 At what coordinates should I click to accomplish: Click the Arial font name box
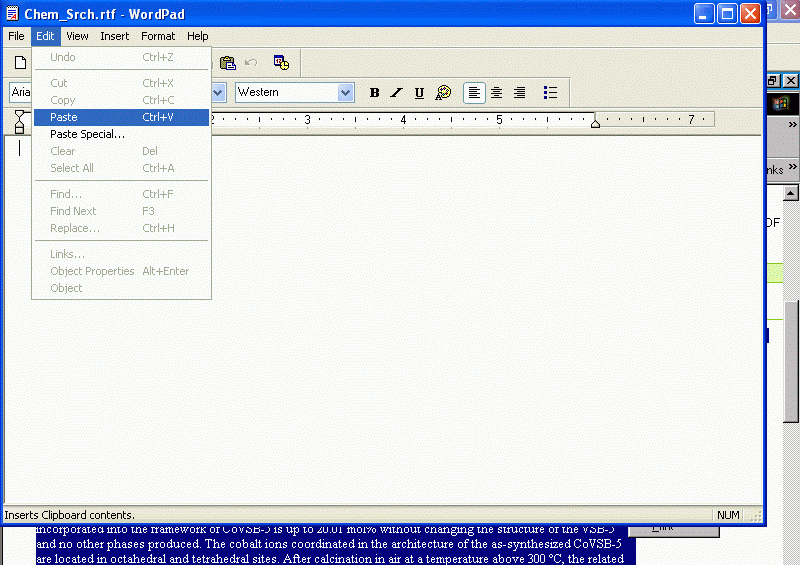[x=20, y=92]
